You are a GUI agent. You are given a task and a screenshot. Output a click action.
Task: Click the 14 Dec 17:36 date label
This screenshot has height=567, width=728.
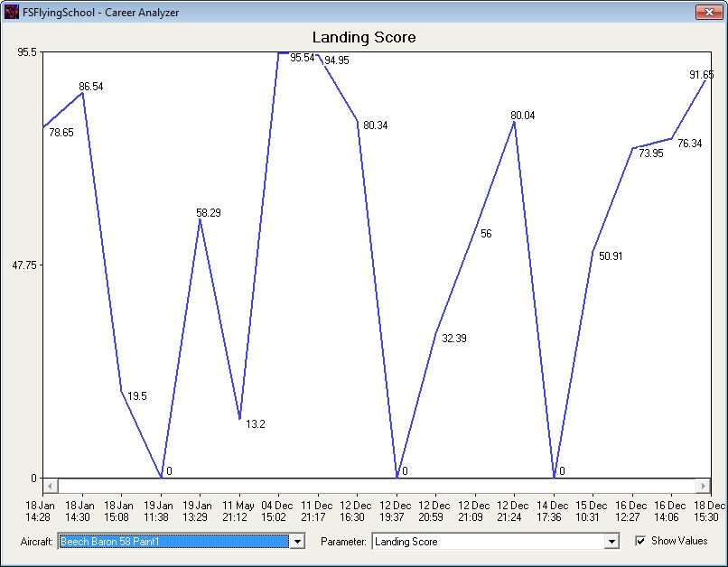coord(553,511)
